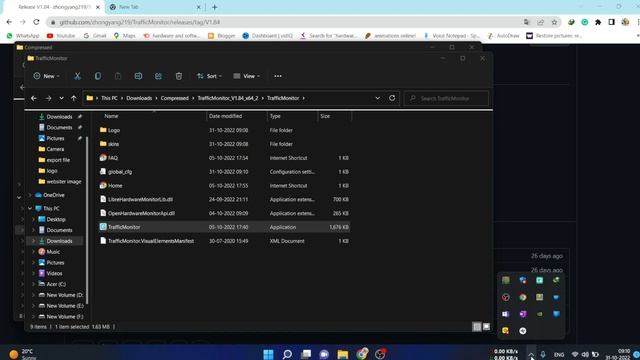The height and width of the screenshot is (360, 640).
Task: Click the Windows Start button
Action: click(269, 354)
